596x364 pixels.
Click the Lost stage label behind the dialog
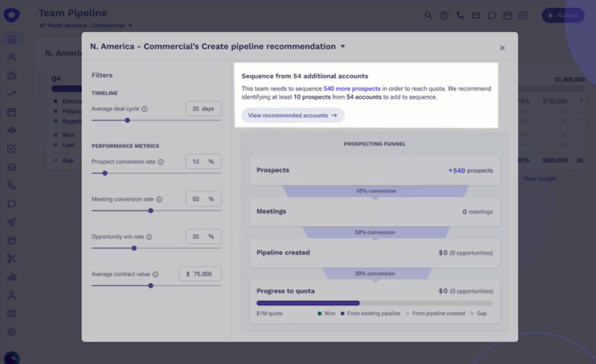coord(68,145)
